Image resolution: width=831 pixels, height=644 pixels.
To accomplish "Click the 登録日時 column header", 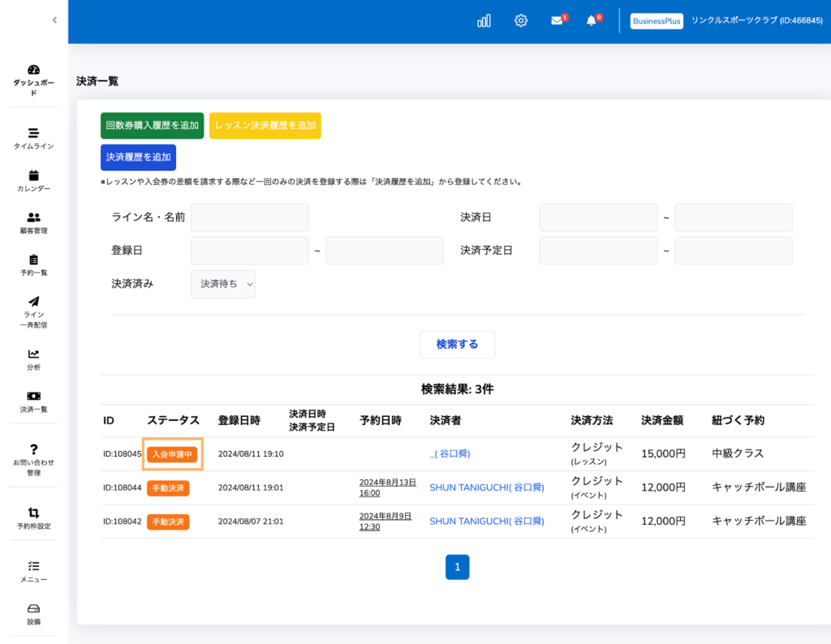I will [239, 420].
